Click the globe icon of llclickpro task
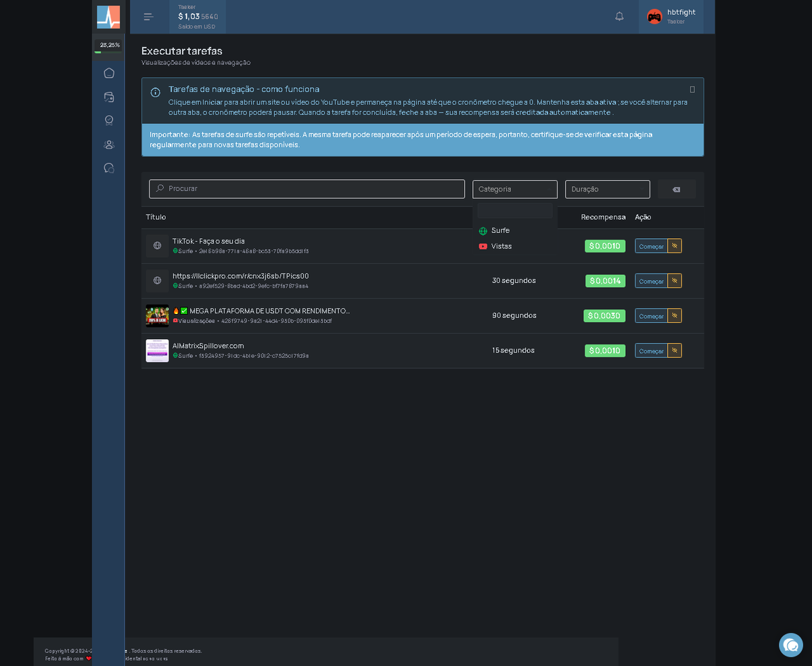The image size is (812, 666). (x=157, y=280)
